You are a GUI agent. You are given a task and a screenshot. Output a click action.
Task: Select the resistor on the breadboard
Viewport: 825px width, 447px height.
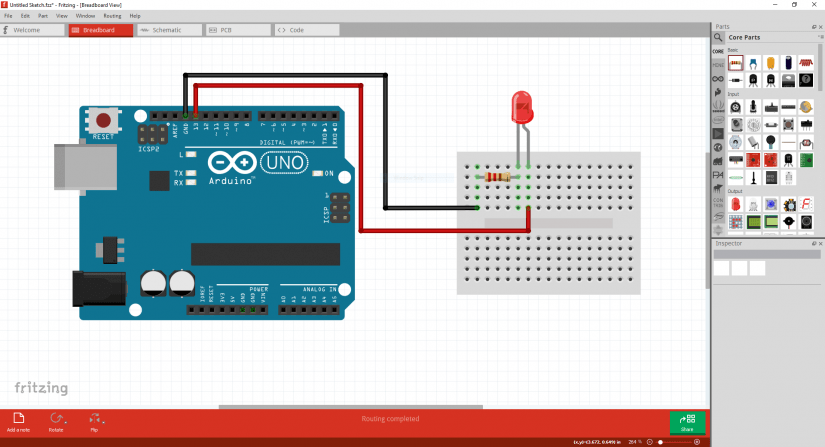(x=497, y=177)
